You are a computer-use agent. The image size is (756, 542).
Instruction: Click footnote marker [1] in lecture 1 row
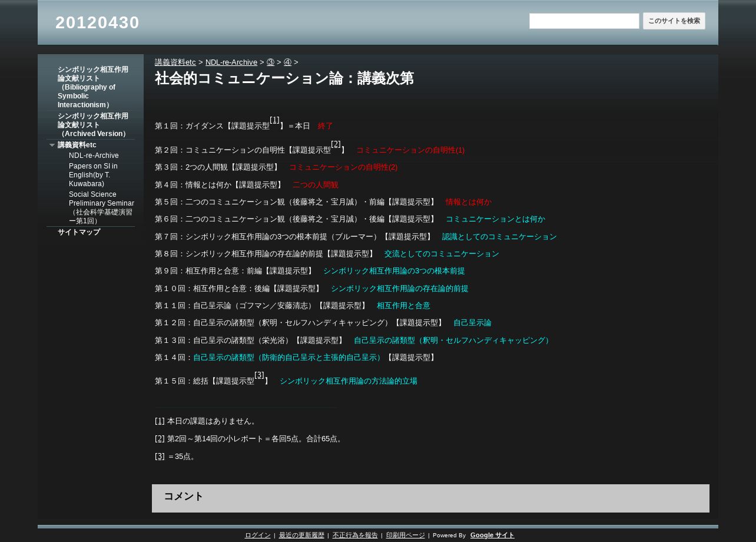(274, 120)
